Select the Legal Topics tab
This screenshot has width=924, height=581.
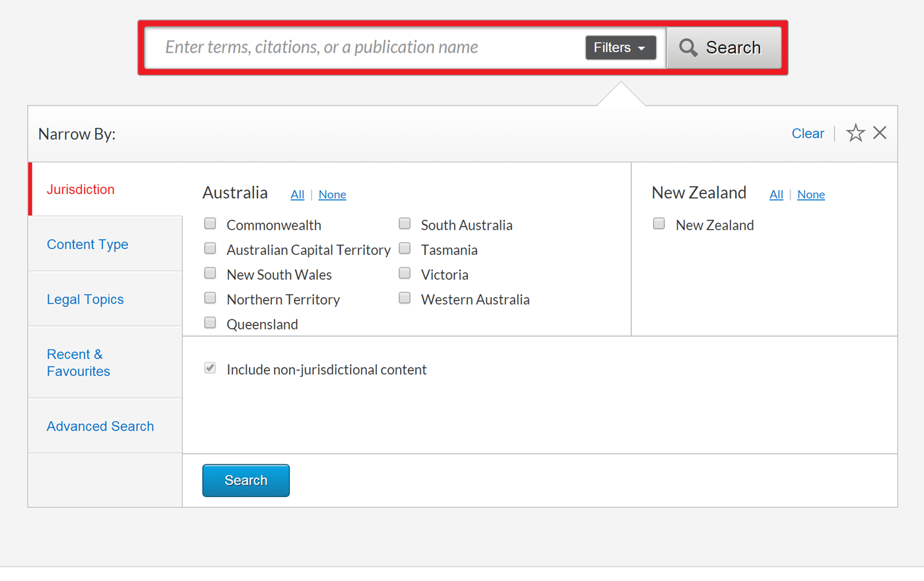pyautogui.click(x=85, y=300)
